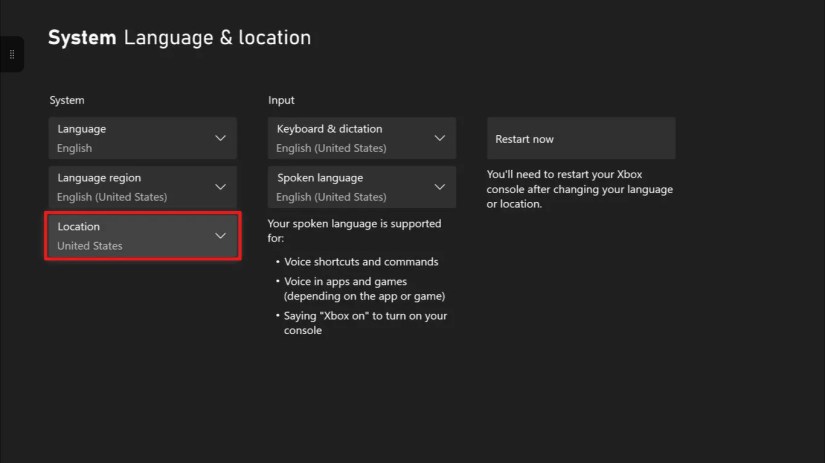Click the chevron arrow in the Location box

click(221, 236)
